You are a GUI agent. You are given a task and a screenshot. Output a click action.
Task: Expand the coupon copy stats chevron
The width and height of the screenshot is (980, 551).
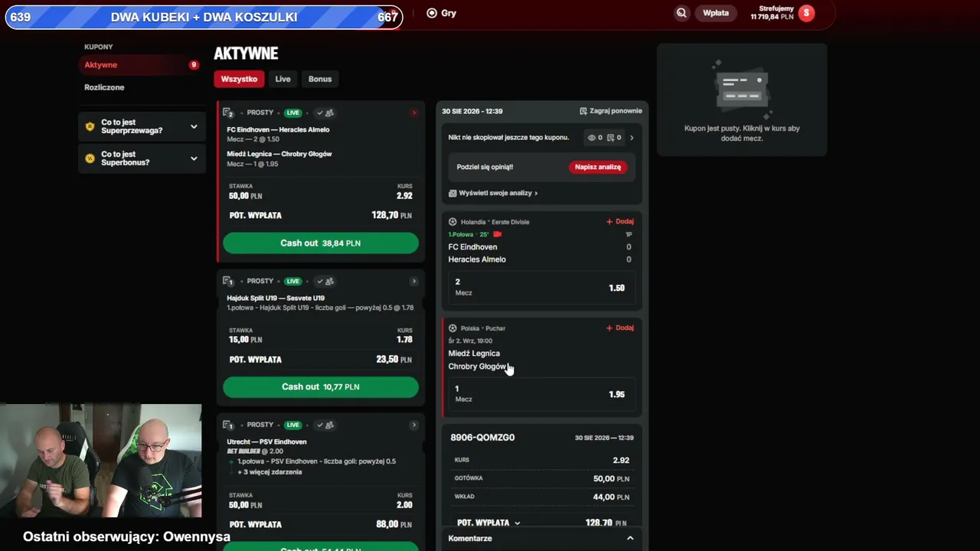point(632,138)
